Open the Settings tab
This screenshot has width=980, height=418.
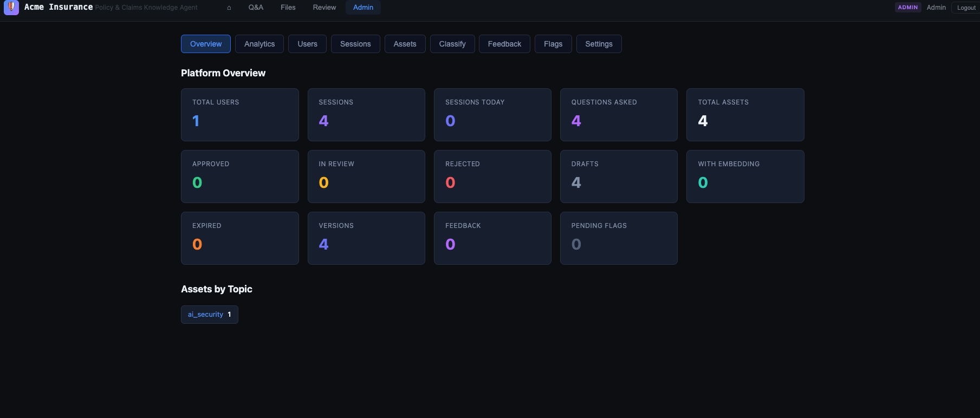599,44
